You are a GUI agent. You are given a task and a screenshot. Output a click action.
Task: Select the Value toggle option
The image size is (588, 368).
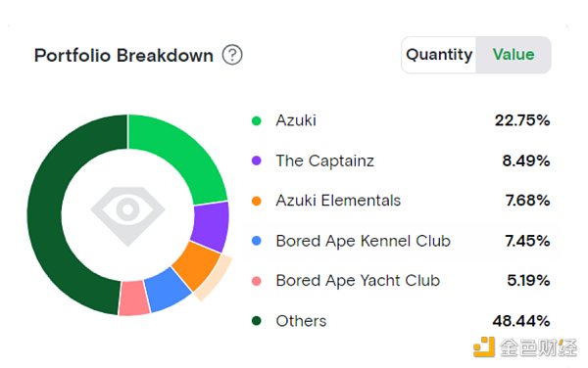click(x=514, y=55)
